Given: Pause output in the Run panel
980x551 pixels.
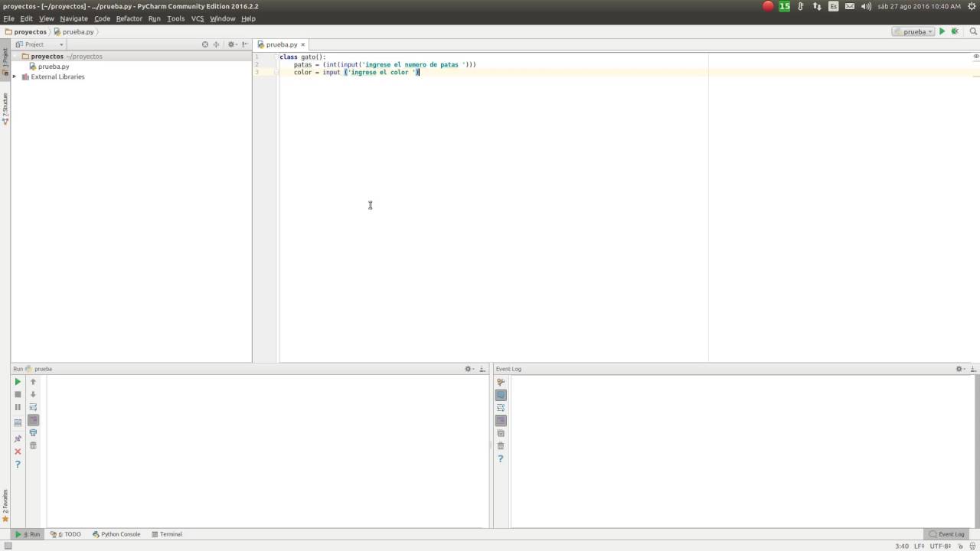Looking at the screenshot, I should click(x=18, y=407).
